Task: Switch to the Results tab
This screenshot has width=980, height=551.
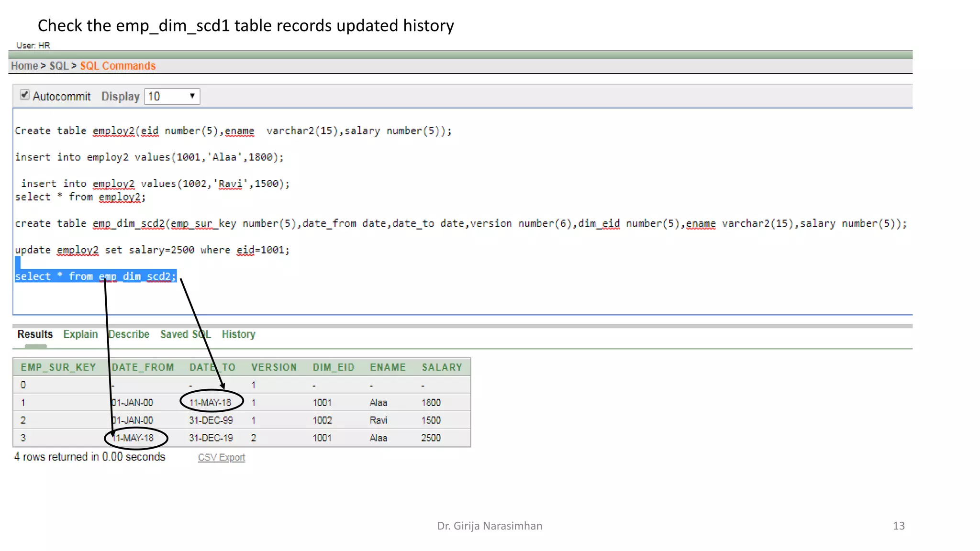Action: (35, 334)
